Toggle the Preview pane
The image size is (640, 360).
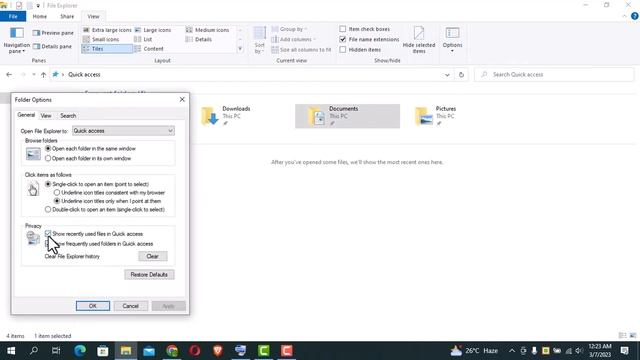pos(53,33)
